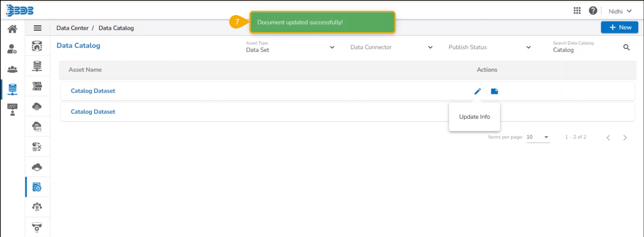Click the pencil edit icon for the first Catalog Dataset
644x237 pixels.
478,91
